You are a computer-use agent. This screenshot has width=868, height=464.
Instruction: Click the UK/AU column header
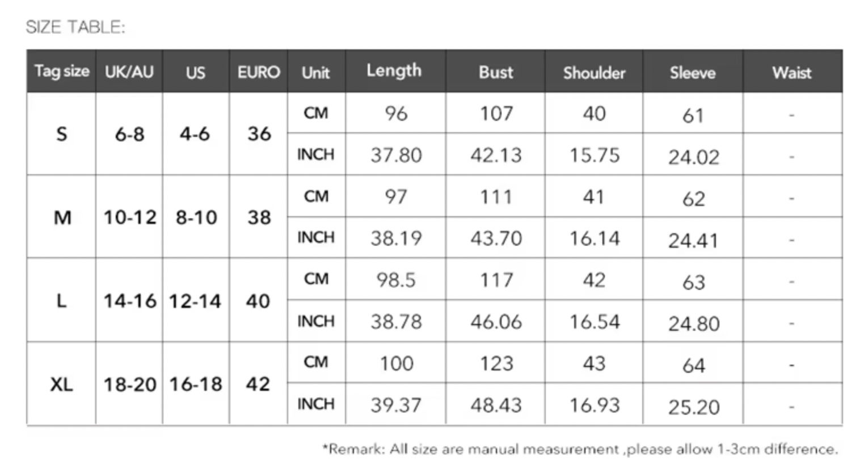129,72
